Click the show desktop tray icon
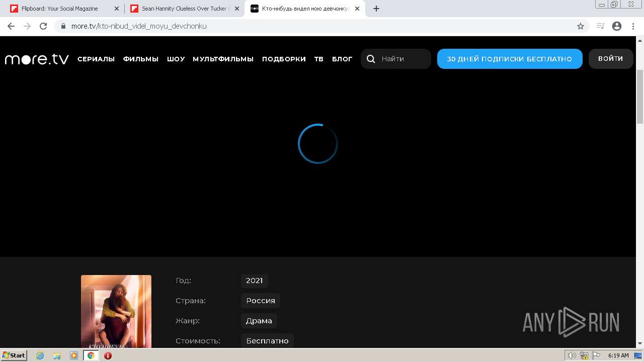This screenshot has width=644, height=362. click(638, 355)
